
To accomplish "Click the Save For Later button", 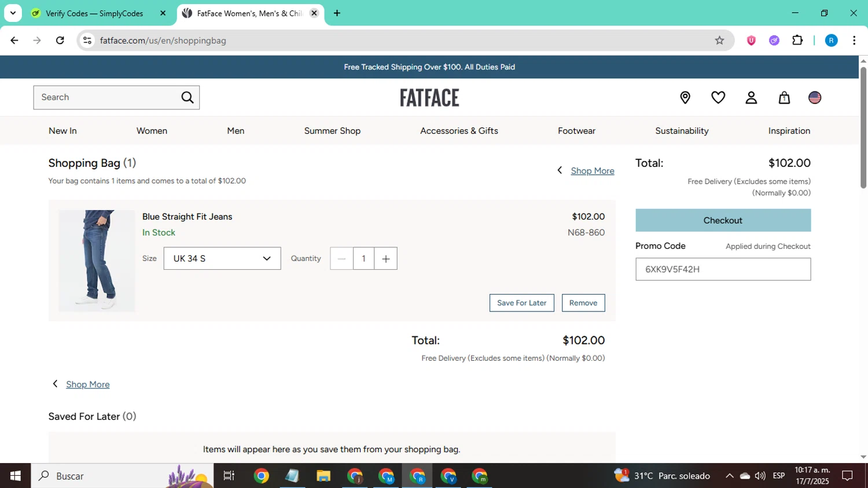I will click(x=521, y=303).
